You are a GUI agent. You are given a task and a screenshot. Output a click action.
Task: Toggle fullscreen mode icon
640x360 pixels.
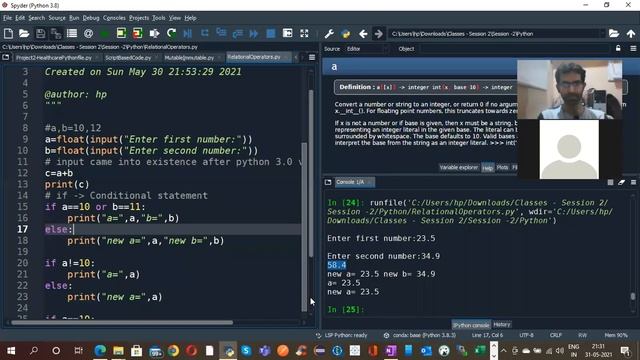(x=304, y=33)
